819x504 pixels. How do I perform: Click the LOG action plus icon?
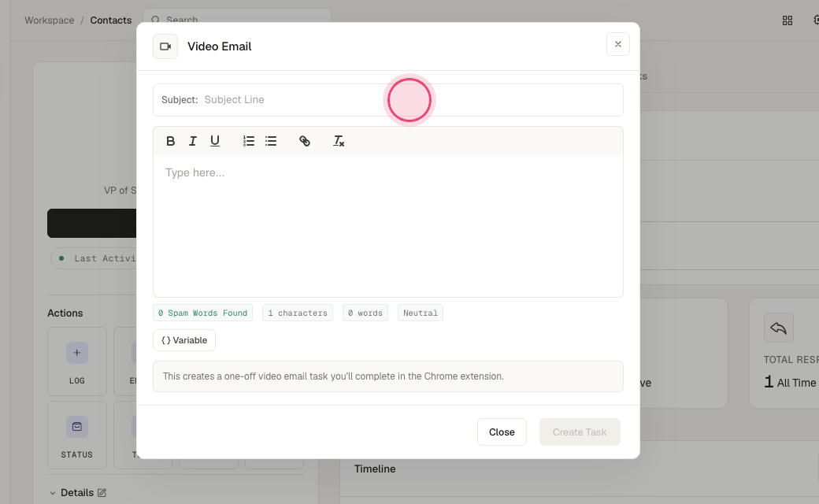(x=77, y=353)
